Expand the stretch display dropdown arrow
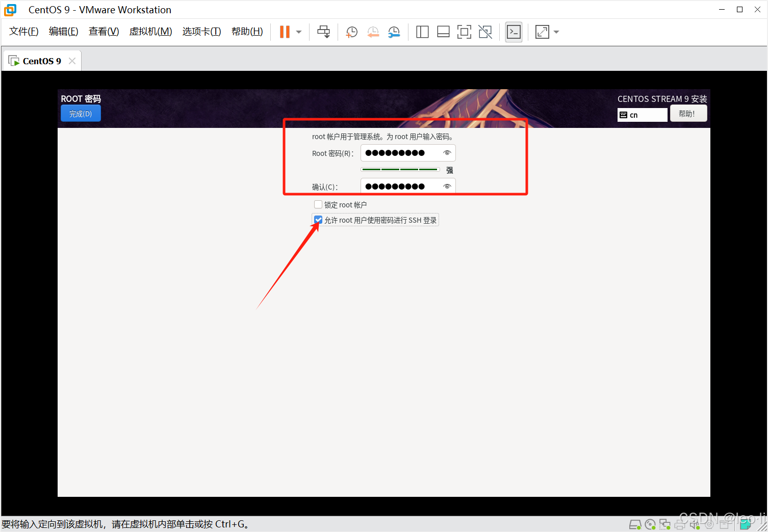The width and height of the screenshot is (768, 532). point(556,32)
